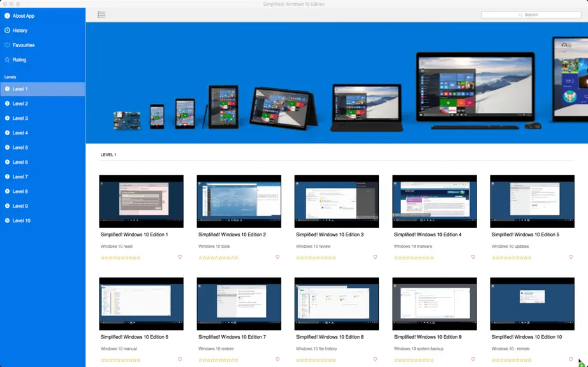Click the Rating star icon in sidebar
The width and height of the screenshot is (588, 367).
(7, 59)
